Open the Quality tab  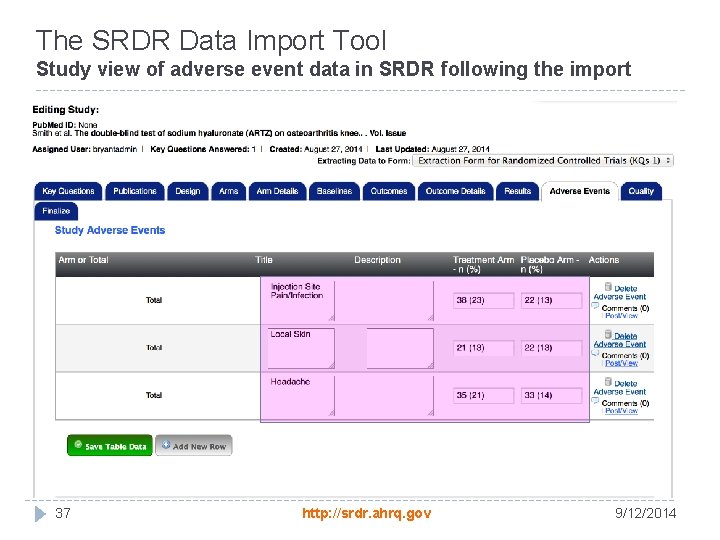click(641, 191)
